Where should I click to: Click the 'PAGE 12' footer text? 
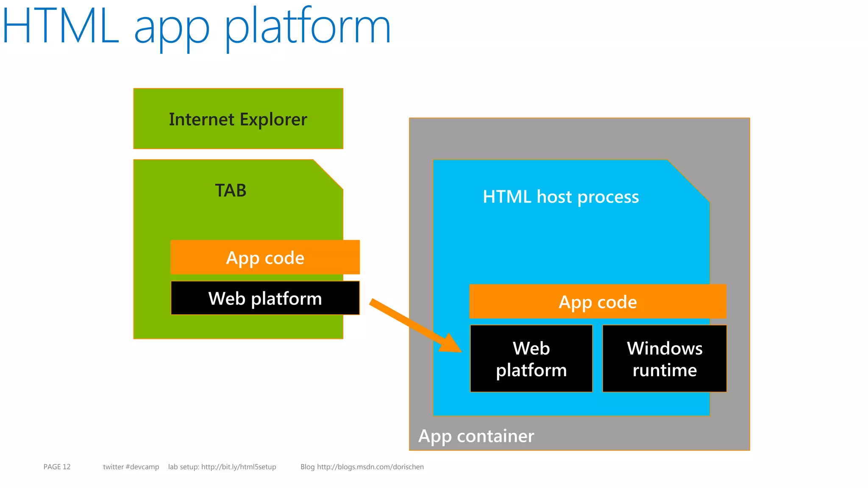[x=57, y=467]
